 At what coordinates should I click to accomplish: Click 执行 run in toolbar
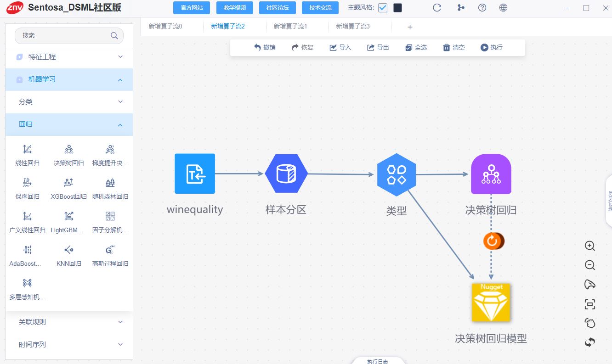[492, 47]
